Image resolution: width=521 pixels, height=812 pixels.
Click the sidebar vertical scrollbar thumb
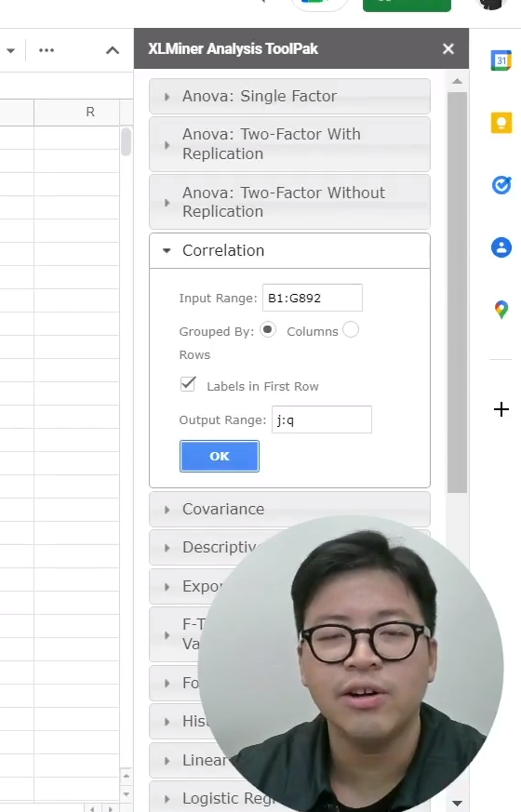(x=458, y=293)
